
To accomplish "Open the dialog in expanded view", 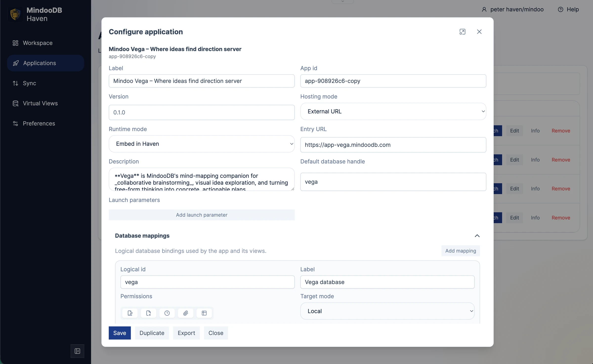I will [x=463, y=32].
